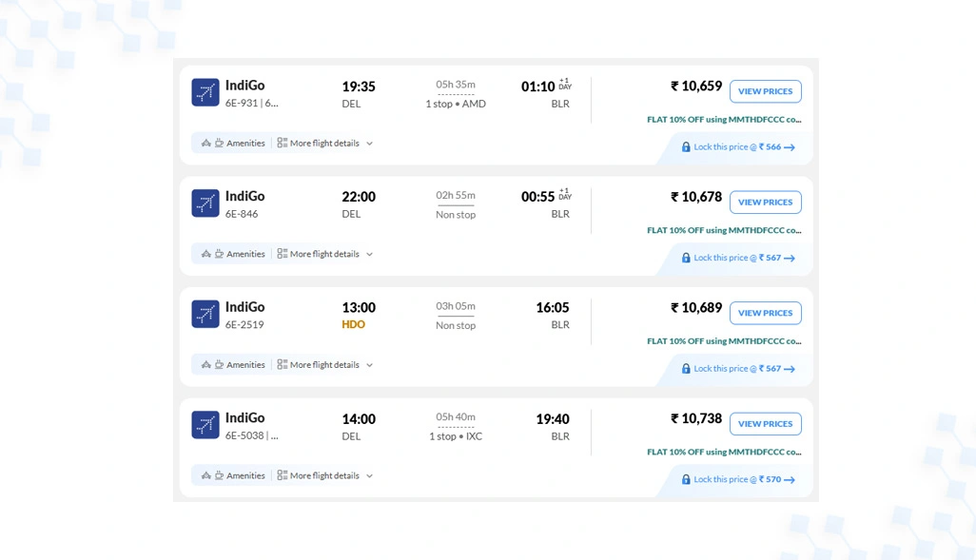The height and width of the screenshot is (560, 976).
Task: Expand More flight details for 6E-846
Action: [x=325, y=254]
